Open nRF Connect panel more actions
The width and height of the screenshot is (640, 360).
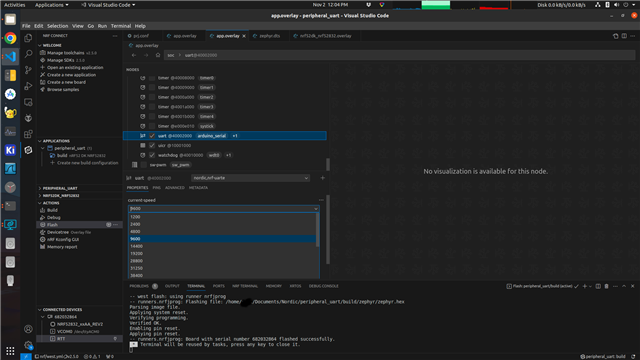[115, 36]
